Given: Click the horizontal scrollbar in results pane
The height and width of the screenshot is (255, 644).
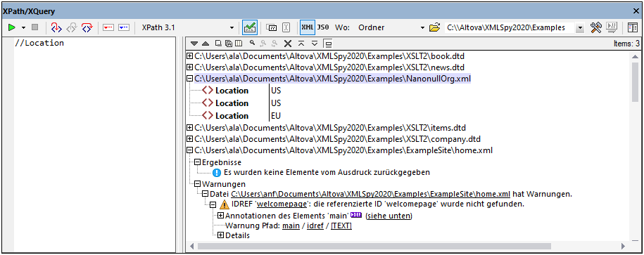Looking at the screenshot, I should 374,247.
